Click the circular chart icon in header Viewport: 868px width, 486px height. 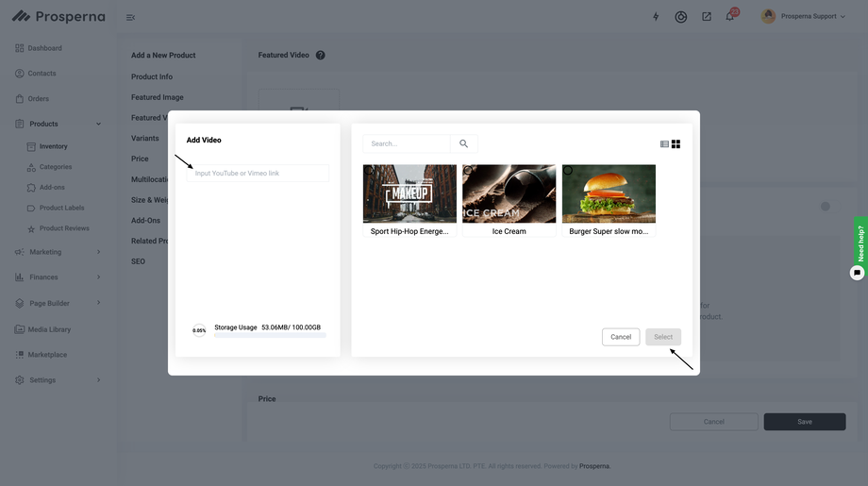point(681,17)
